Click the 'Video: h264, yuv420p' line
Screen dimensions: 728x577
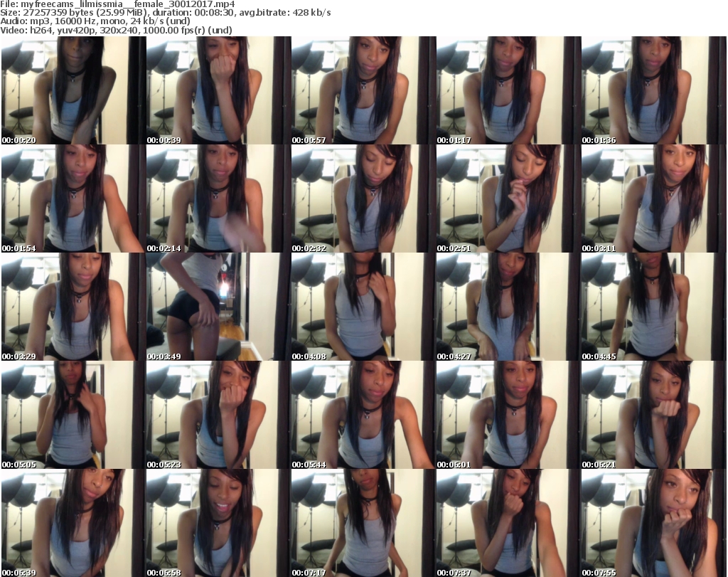[116, 30]
